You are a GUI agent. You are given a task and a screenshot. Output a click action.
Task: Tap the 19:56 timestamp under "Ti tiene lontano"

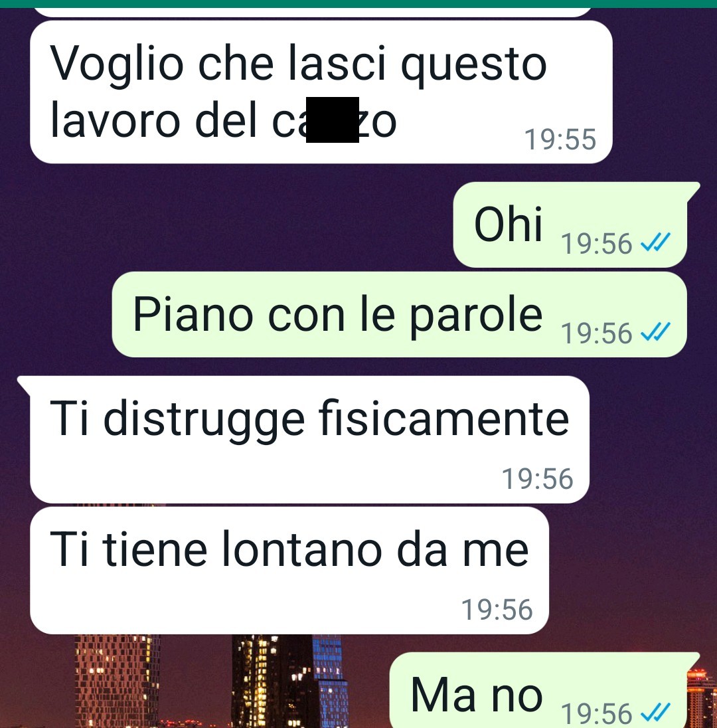(x=497, y=610)
